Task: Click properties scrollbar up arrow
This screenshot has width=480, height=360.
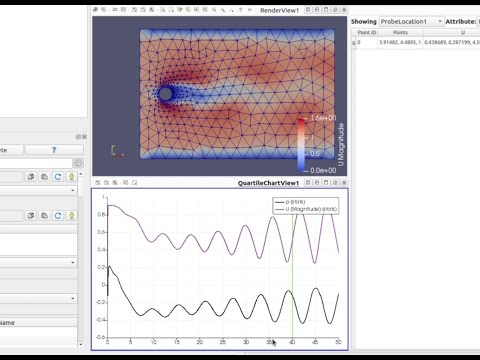Action: (81, 174)
